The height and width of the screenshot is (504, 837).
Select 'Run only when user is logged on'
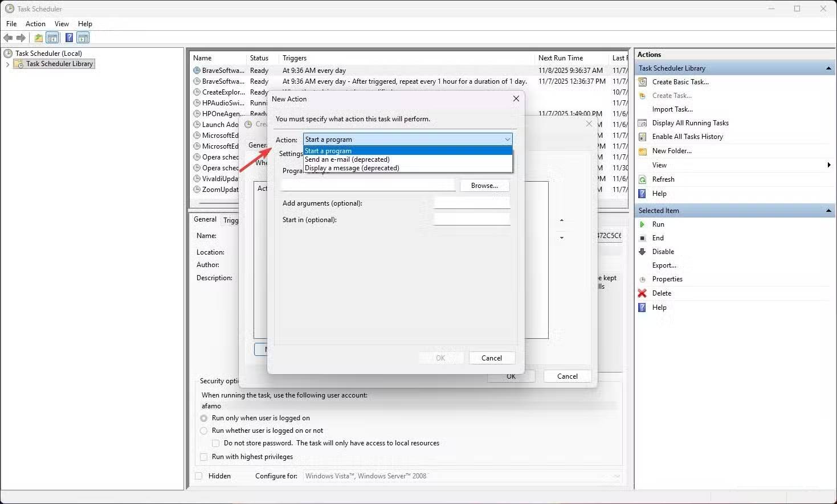204,418
